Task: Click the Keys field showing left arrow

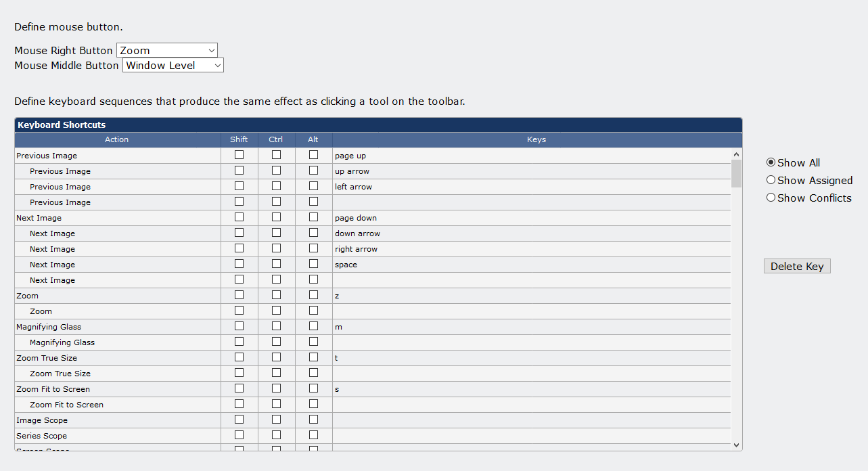Action: coord(531,187)
